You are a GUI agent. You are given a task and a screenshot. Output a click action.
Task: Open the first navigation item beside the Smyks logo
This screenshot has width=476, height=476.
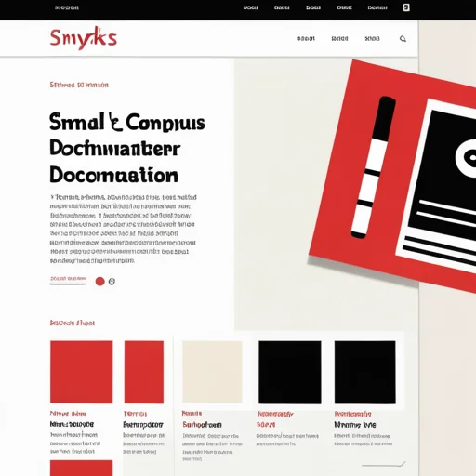point(306,39)
